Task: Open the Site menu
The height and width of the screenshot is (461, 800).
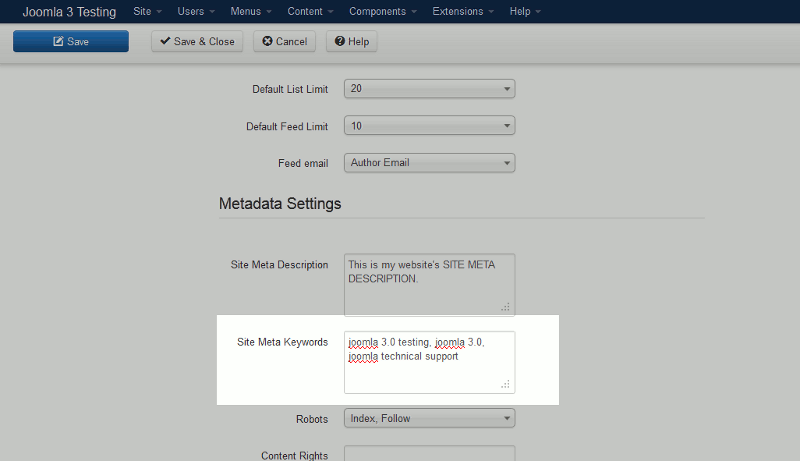Action: pos(147,11)
